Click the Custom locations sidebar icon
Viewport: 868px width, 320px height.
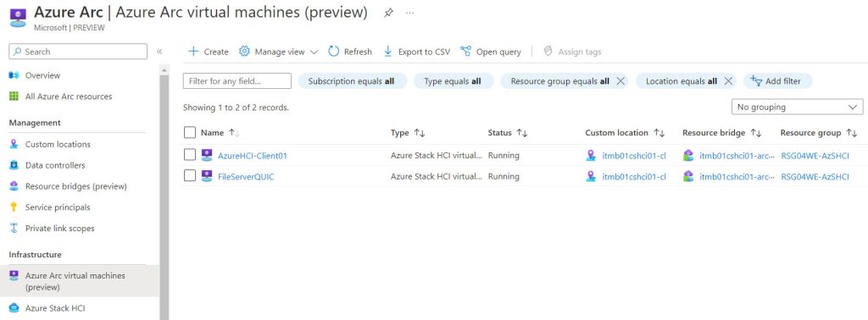pyautogui.click(x=14, y=144)
